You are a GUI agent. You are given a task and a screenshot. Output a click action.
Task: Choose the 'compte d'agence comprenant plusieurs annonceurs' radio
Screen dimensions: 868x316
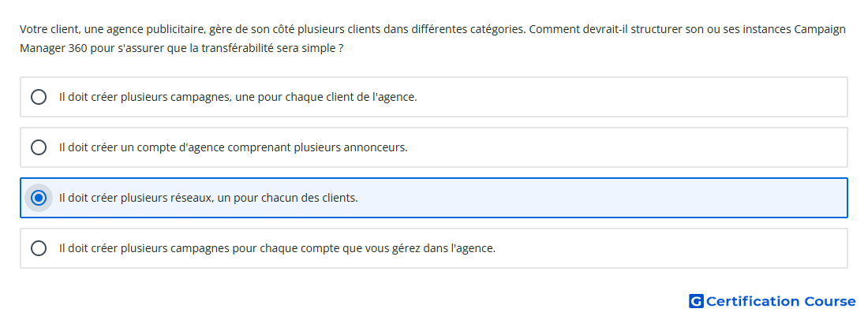pos(39,147)
